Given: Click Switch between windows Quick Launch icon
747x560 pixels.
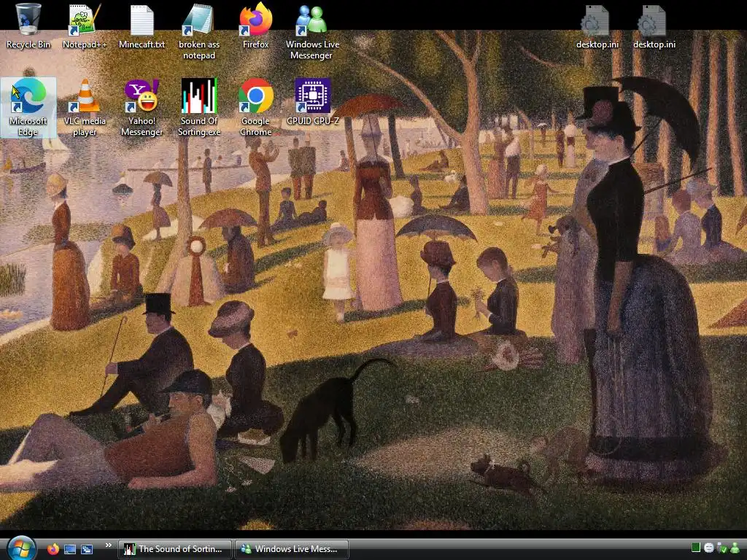Looking at the screenshot, I should pos(87,549).
